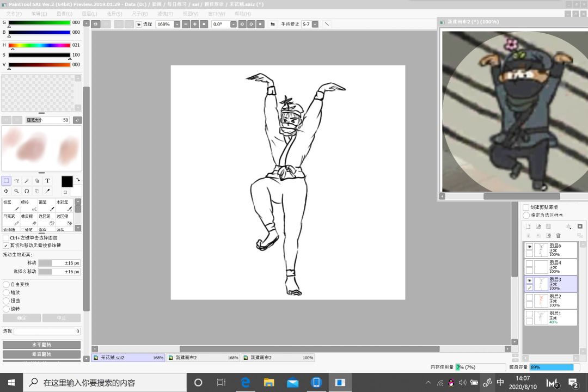Select the rectangular selection tool
Screen dimensions: 588x392
6,181
